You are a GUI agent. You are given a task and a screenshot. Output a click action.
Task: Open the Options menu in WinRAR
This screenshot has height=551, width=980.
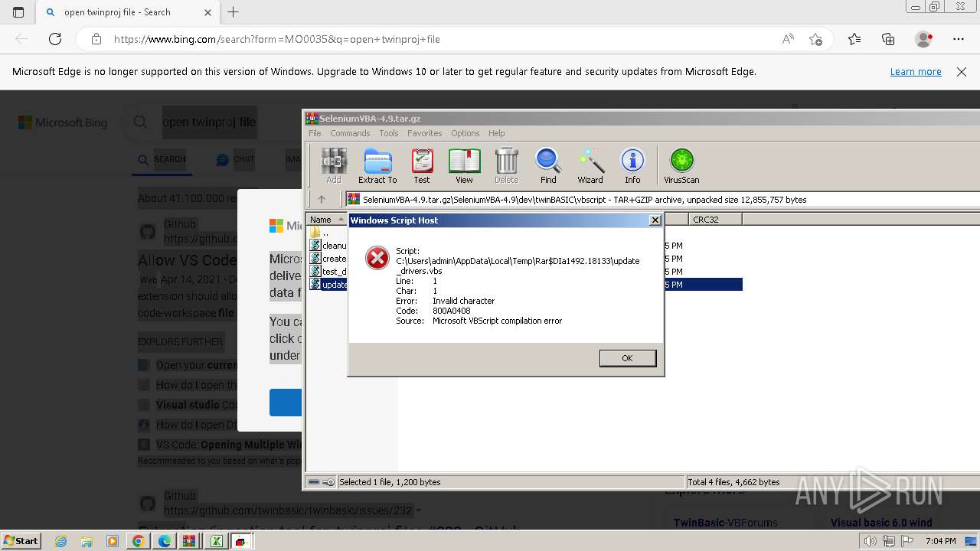[x=465, y=133]
